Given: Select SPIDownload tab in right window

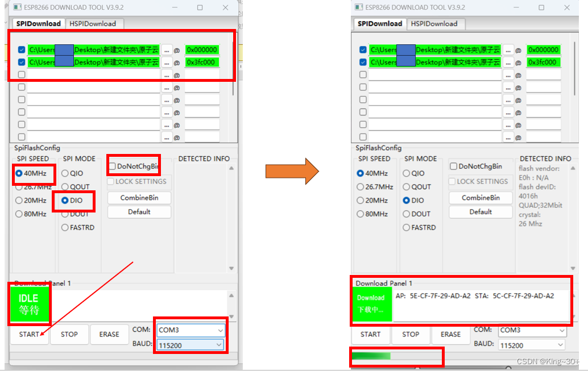Looking at the screenshot, I should (x=380, y=24).
